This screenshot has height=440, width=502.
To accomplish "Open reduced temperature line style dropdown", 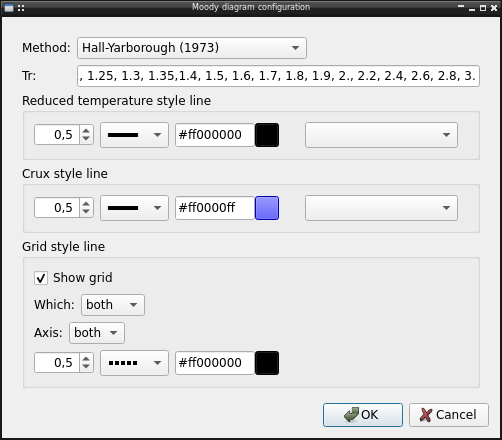I will 134,135.
